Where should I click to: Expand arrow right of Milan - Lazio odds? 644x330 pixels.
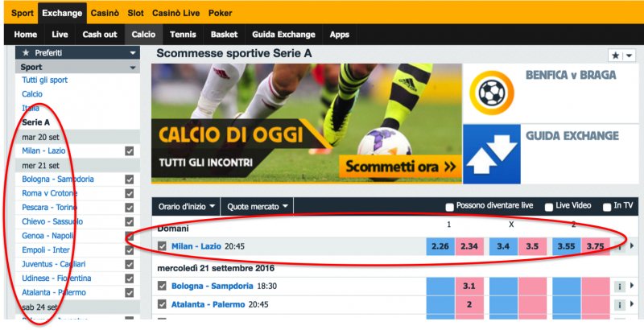tap(632, 246)
